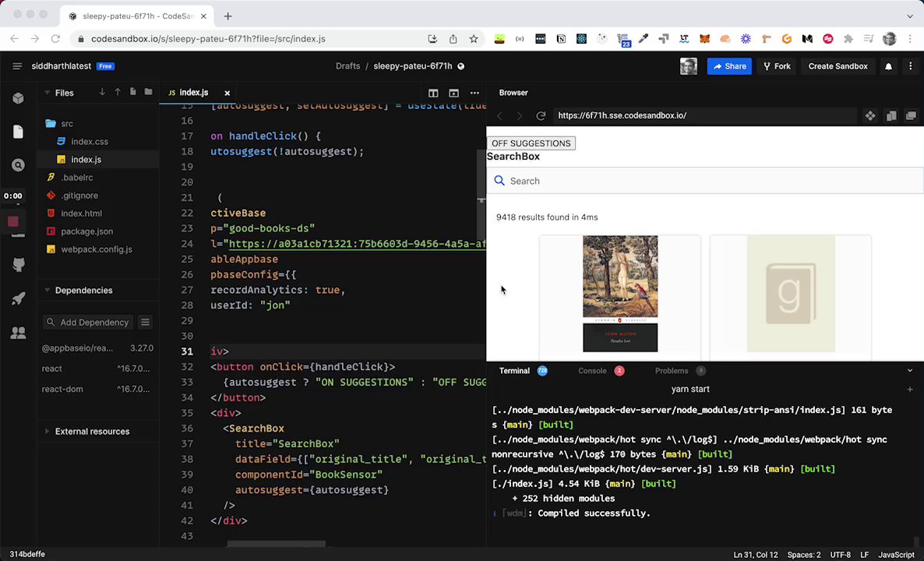Select the Browser preview tab
Viewport: 924px width, 561px height.
click(x=513, y=93)
